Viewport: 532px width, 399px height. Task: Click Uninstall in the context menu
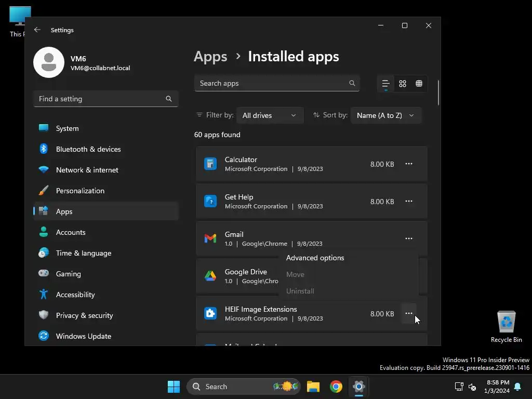coord(349,291)
